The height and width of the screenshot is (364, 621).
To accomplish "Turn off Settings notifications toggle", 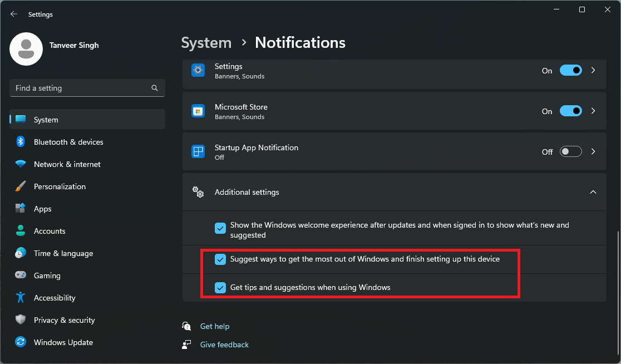I will [570, 70].
